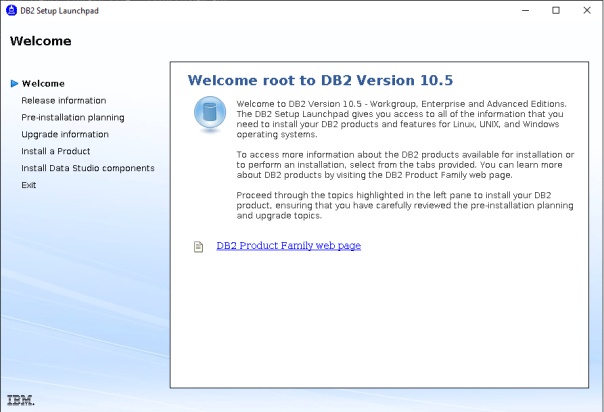
Task: Click the blue arrow marker next to Welcome
Action: tap(13, 84)
